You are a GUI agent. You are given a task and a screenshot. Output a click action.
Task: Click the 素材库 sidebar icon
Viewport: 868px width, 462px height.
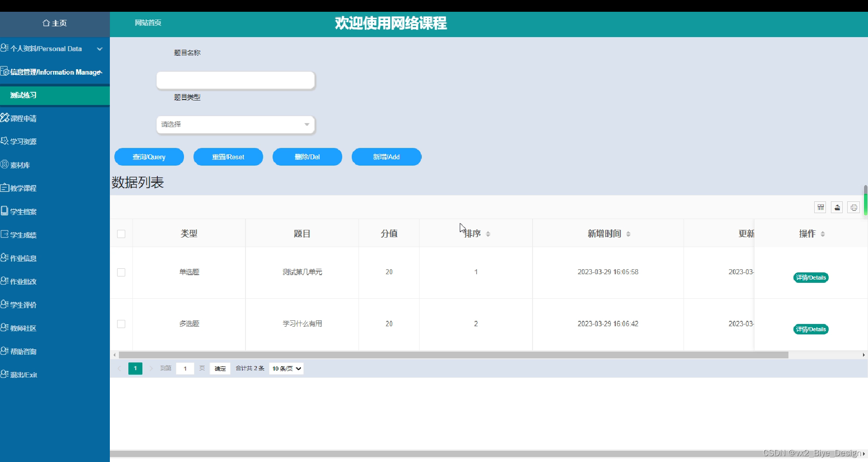(x=5, y=165)
